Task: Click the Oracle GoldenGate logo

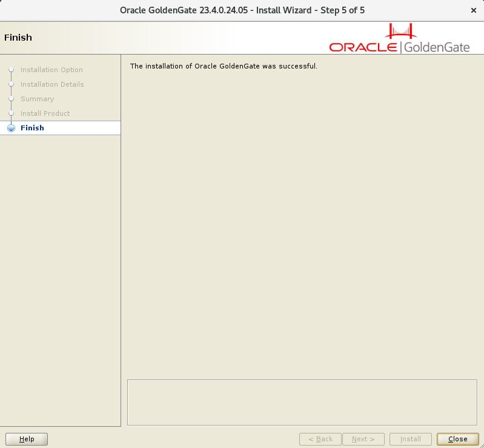Action: click(399, 38)
